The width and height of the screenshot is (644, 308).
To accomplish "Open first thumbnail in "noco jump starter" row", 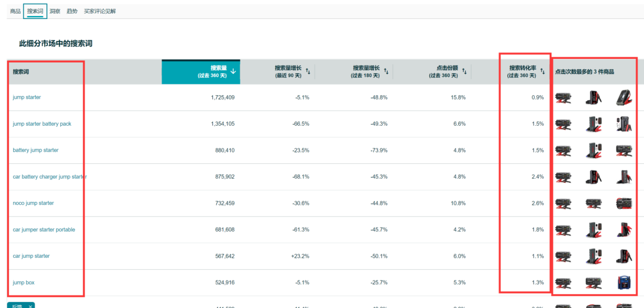I will click(563, 203).
